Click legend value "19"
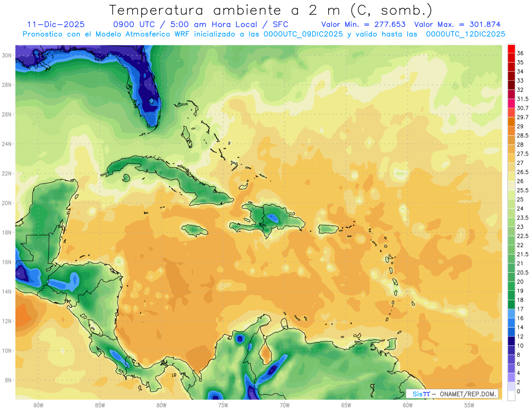This screenshot has width=532, height=411. click(x=520, y=291)
